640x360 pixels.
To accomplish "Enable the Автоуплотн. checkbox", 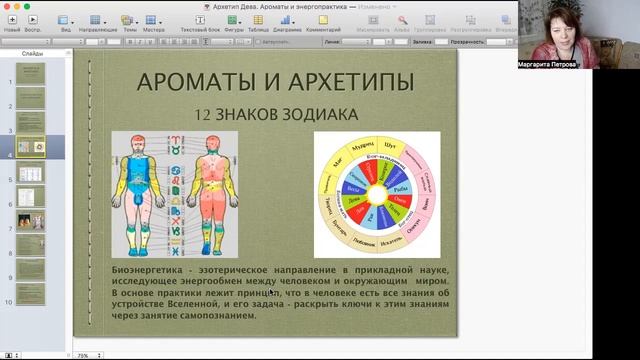I will pos(258,42).
